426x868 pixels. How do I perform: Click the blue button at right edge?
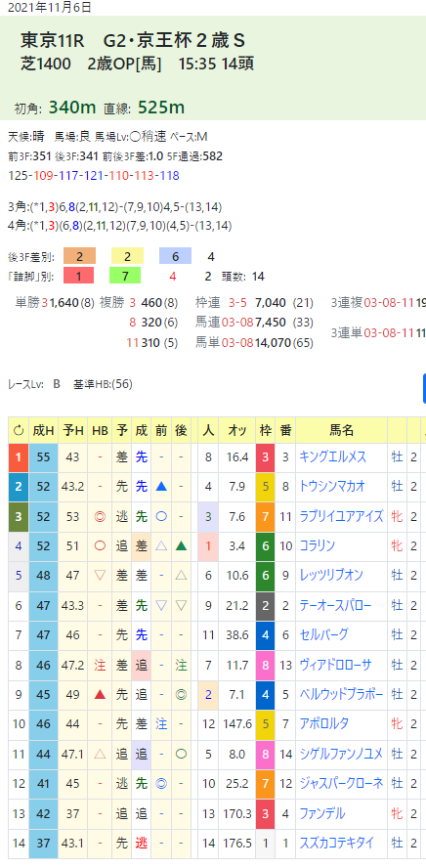click(424, 388)
